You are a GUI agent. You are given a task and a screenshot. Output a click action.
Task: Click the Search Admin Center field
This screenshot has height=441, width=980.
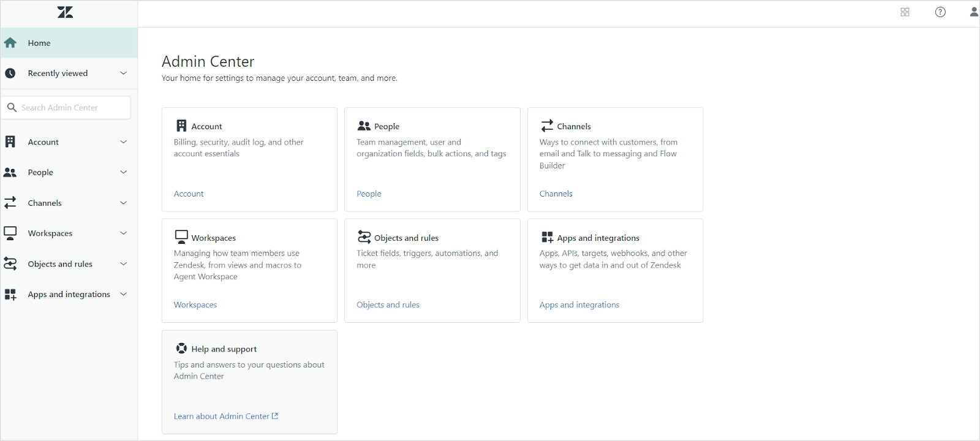coord(73,108)
